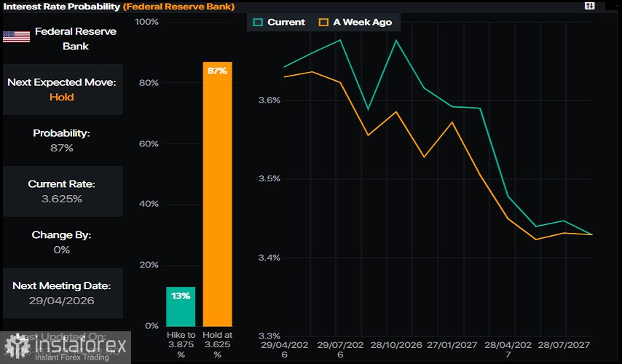Click the 40% bar chart axis label

[x=149, y=204]
